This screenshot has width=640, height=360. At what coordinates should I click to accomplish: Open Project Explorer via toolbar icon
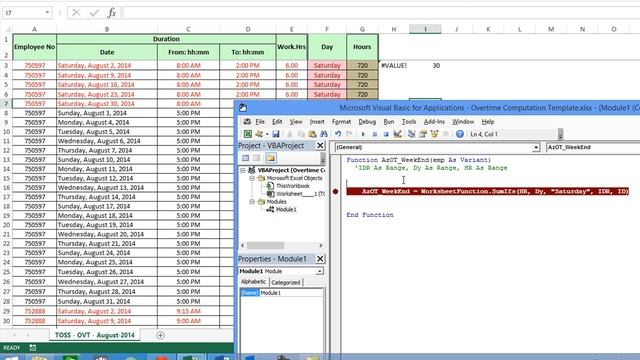pos(411,134)
